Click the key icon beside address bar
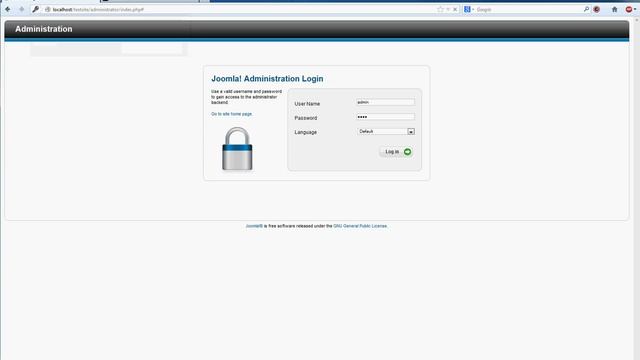640x360 pixels. click(x=36, y=9)
